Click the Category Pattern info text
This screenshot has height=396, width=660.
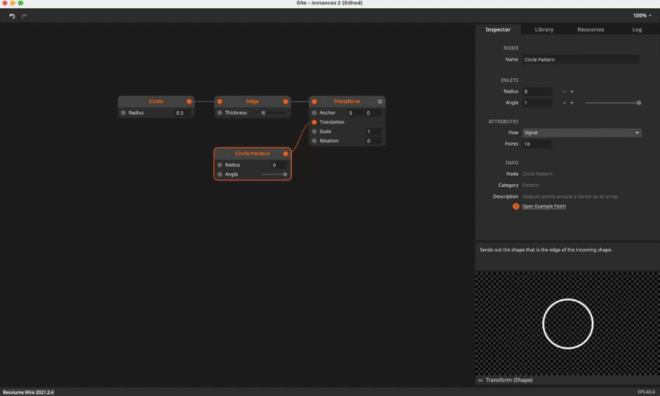pos(530,185)
